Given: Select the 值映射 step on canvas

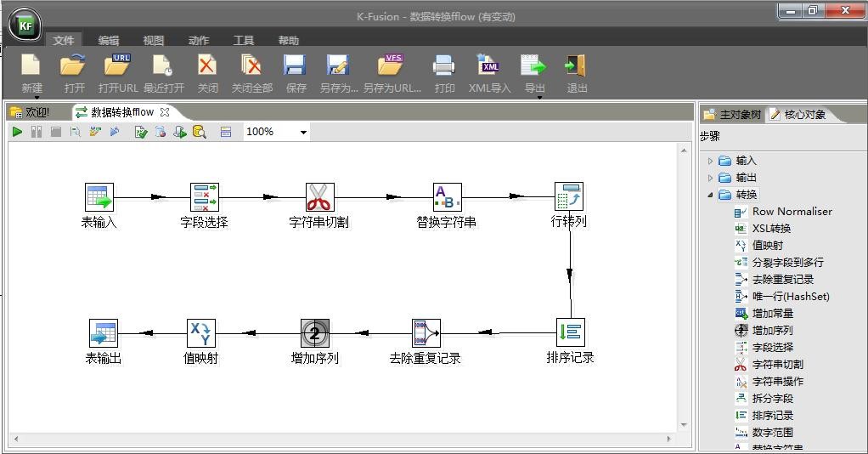Looking at the screenshot, I should tap(201, 333).
